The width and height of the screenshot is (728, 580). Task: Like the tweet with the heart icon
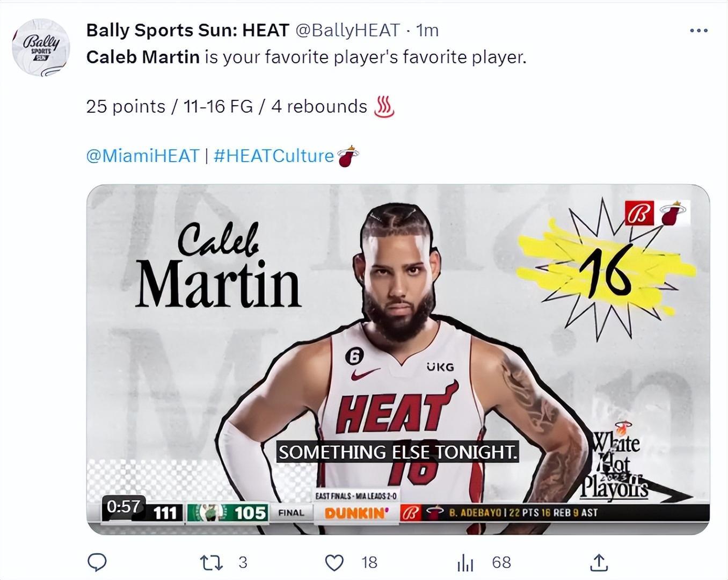click(x=334, y=562)
